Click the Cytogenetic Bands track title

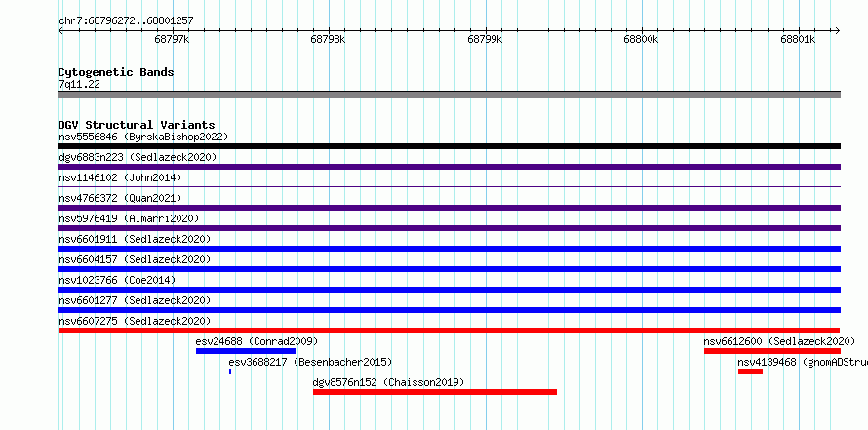116,72
